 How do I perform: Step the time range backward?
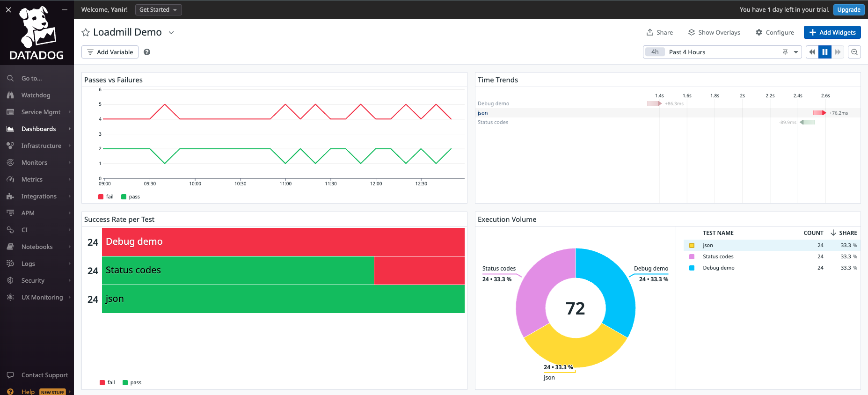(812, 52)
